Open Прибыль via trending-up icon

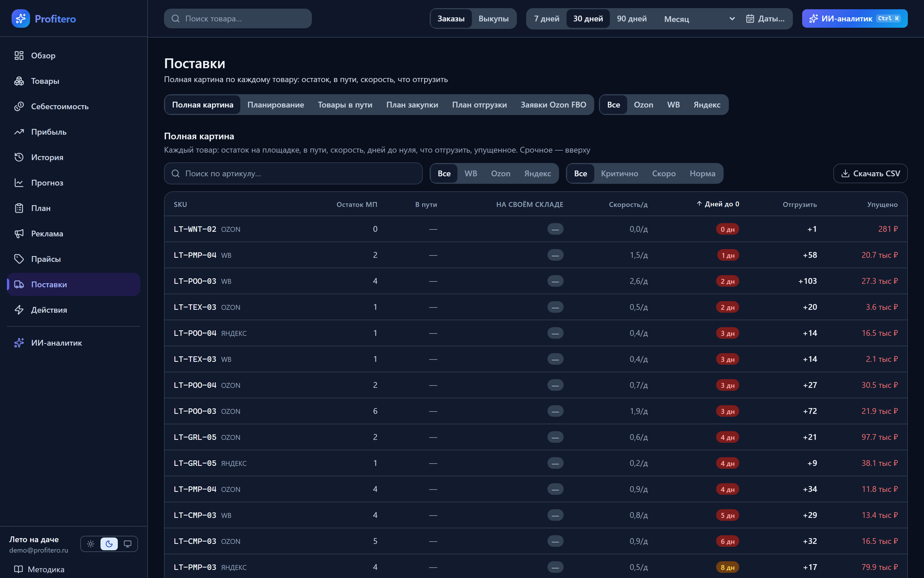pos(19,132)
